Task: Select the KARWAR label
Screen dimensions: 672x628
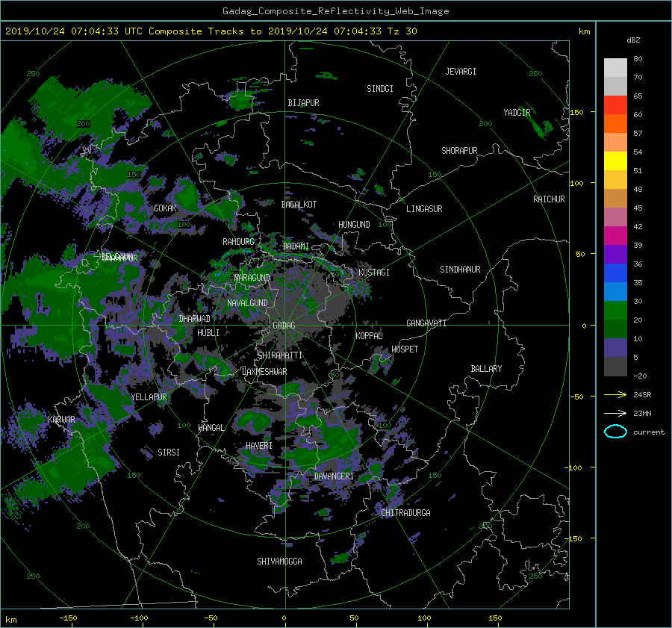Action: tap(62, 420)
